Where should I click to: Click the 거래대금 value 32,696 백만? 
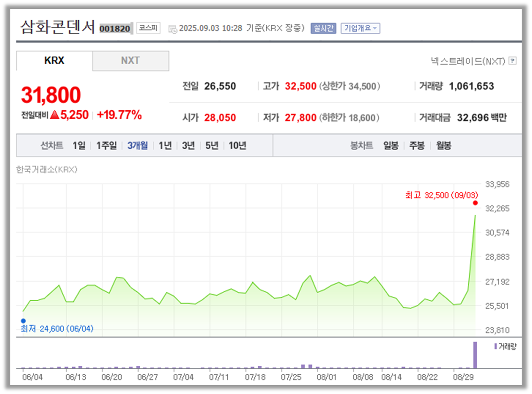coord(482,118)
